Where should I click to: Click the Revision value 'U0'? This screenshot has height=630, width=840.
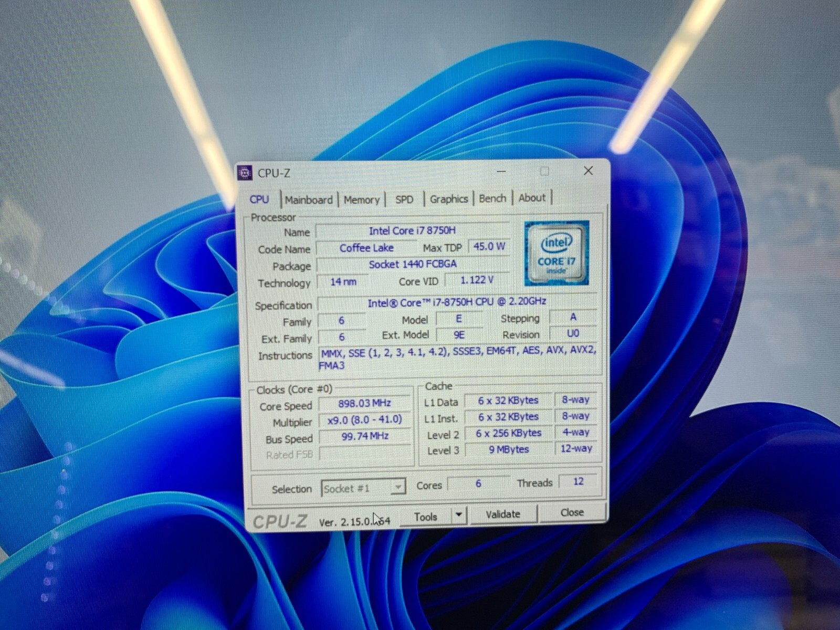(x=573, y=333)
